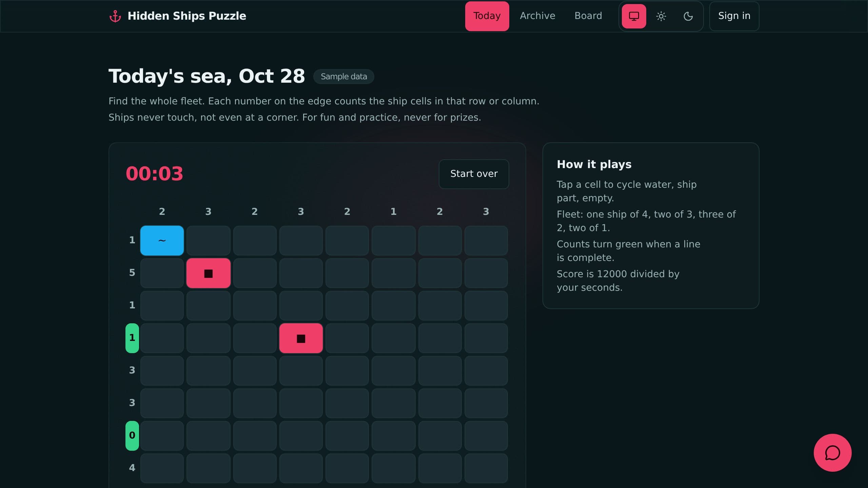Click the text 'Ships never touch' line

295,117
